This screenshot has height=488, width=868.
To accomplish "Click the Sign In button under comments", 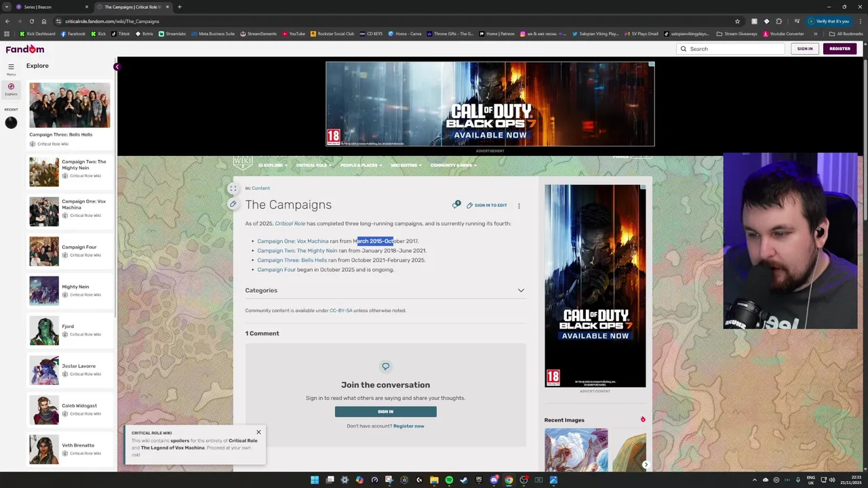I will pos(385,411).
